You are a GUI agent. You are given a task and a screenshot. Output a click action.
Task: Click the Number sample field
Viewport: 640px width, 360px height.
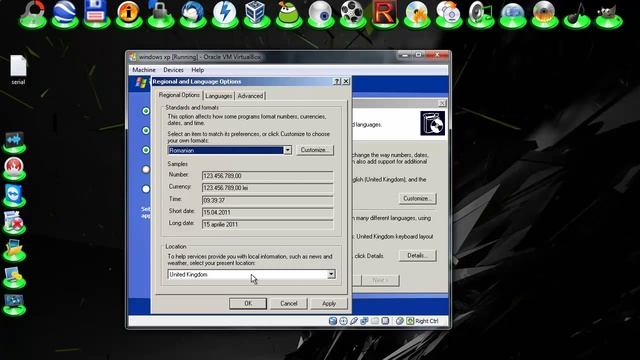tap(267, 176)
